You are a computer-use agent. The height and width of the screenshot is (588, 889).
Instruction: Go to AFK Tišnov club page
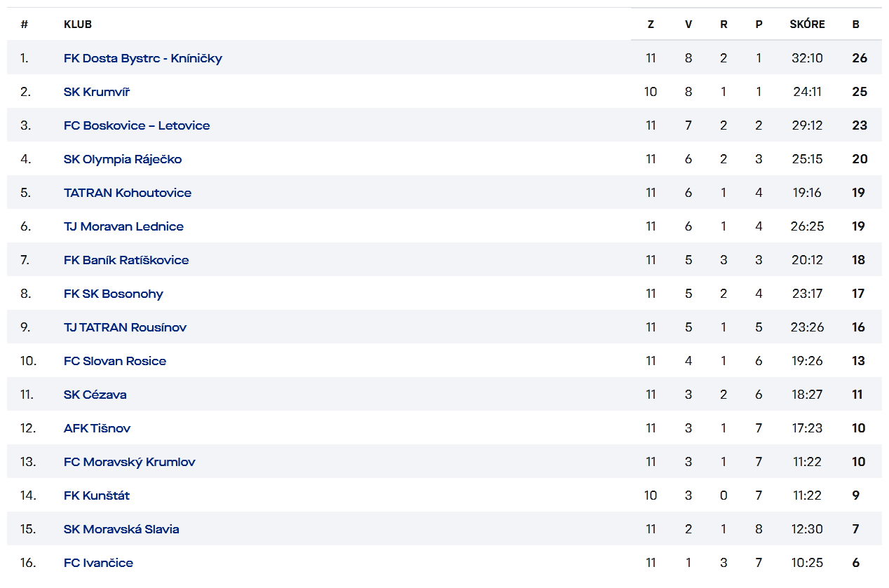(x=97, y=428)
